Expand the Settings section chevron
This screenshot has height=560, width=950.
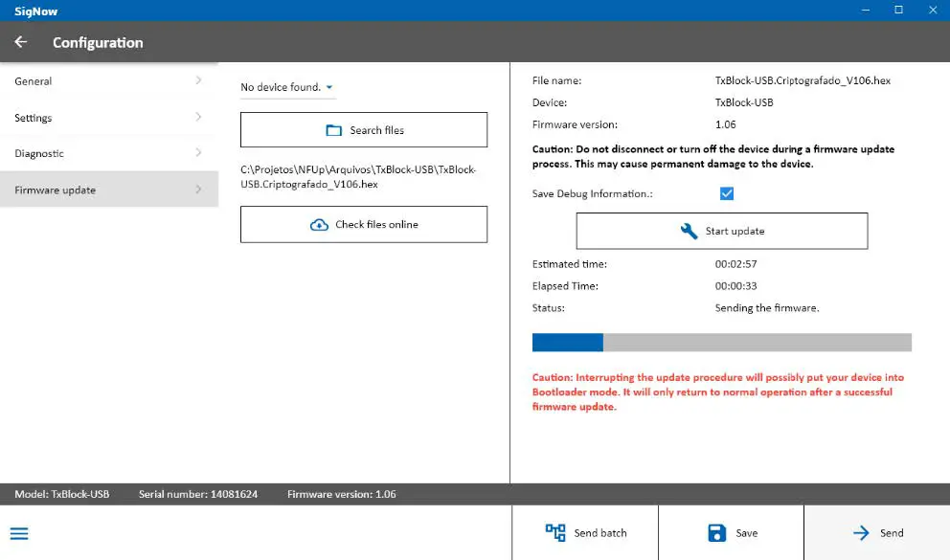pos(198,117)
